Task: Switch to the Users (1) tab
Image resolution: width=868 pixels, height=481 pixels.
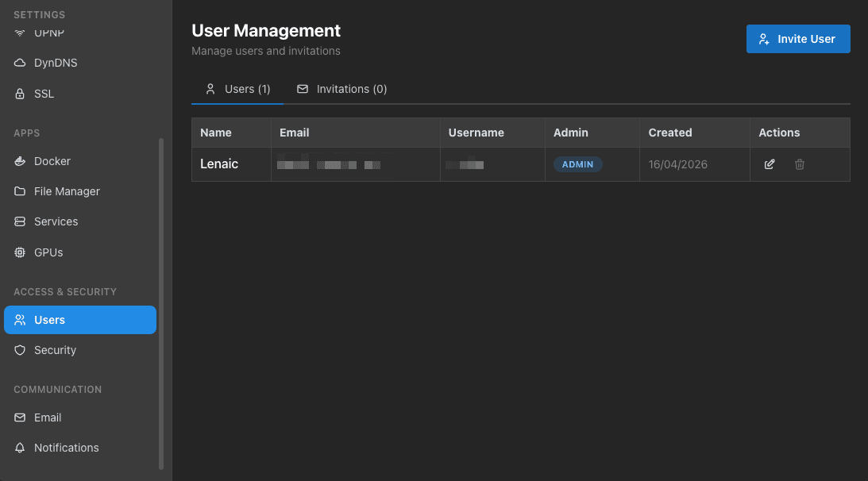Action: pos(237,89)
